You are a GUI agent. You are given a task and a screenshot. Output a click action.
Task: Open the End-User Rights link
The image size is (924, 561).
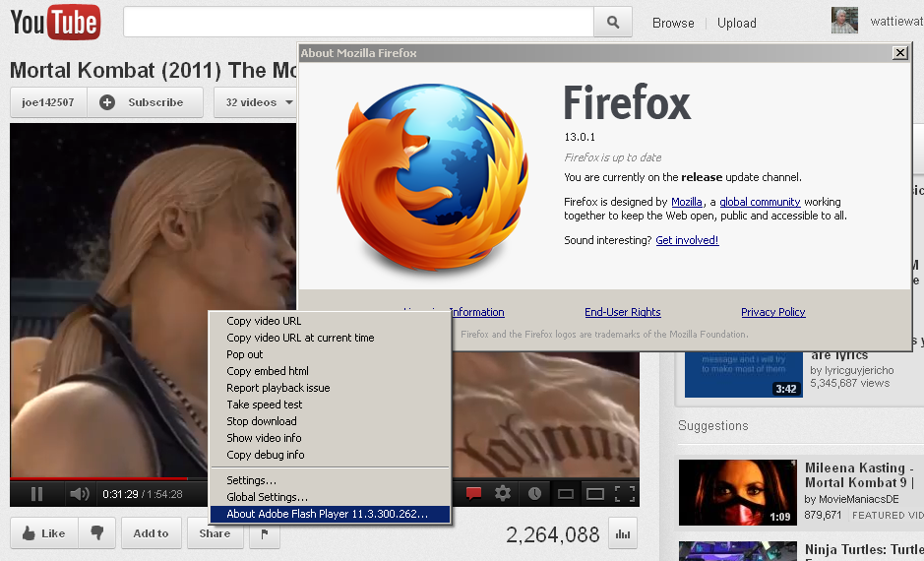pyautogui.click(x=622, y=312)
